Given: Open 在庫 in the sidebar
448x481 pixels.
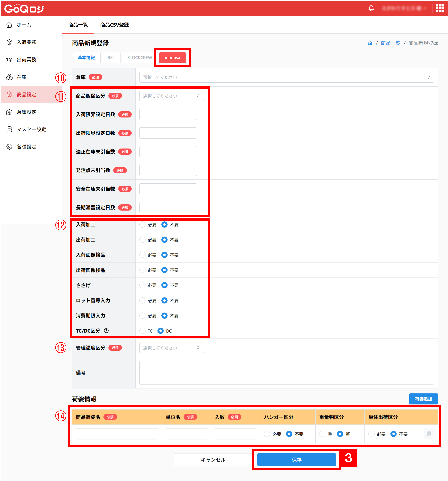Looking at the screenshot, I should [x=31, y=77].
